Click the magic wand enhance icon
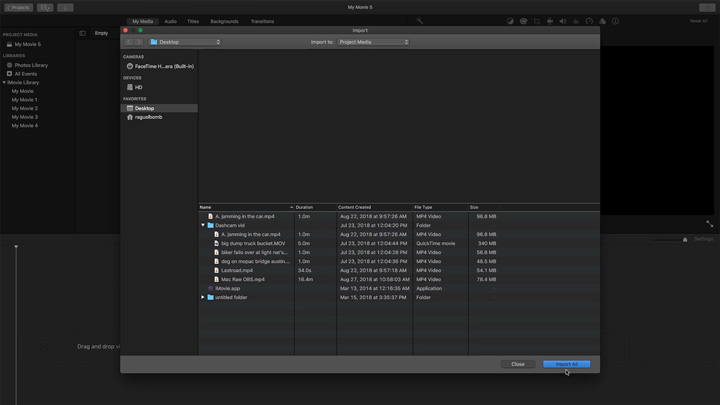Screen dimensions: 720x405 420,21
